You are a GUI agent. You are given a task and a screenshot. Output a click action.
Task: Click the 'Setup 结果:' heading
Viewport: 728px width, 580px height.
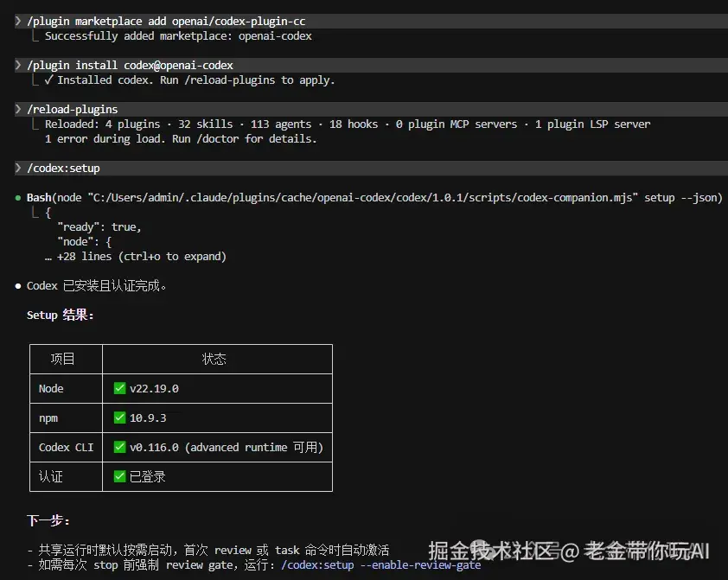61,315
